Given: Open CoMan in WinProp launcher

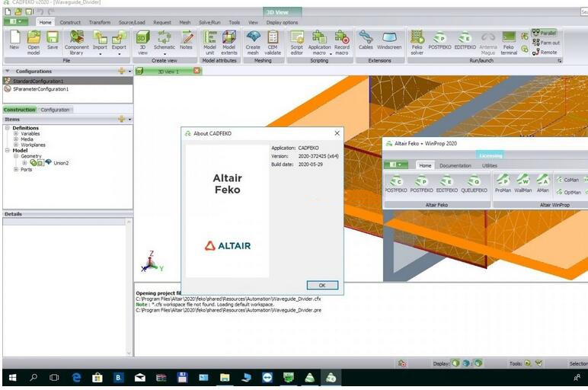Looking at the screenshot, I should [567, 180].
